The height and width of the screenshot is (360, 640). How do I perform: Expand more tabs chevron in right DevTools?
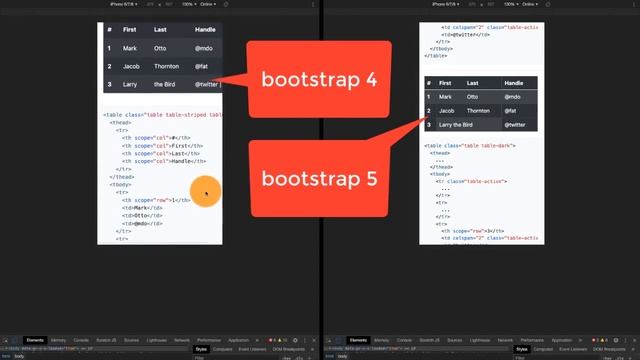(x=580, y=340)
